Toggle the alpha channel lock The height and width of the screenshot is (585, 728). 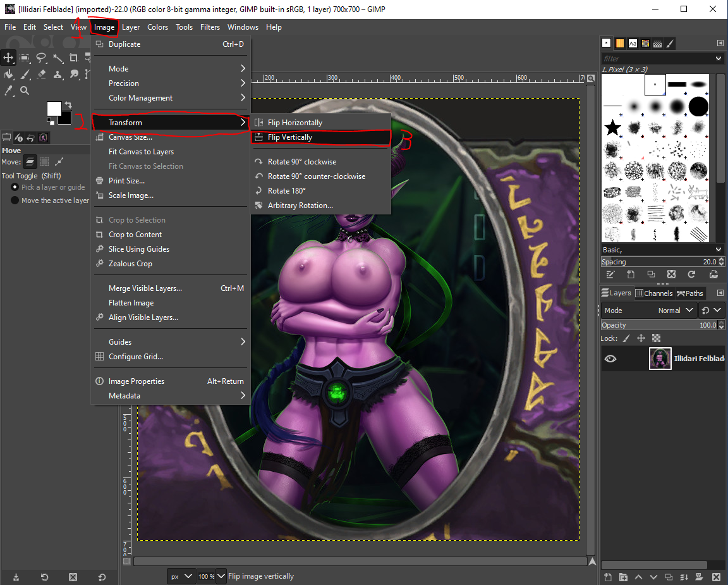[x=656, y=338]
